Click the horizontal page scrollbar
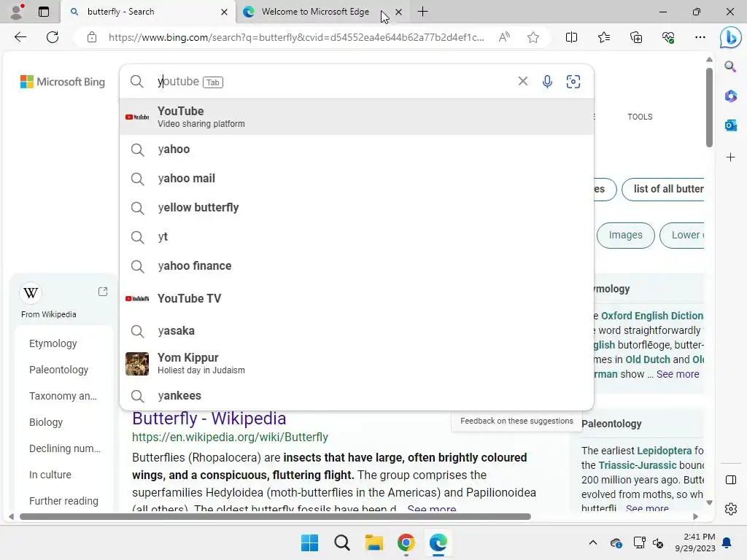 pos(275,517)
